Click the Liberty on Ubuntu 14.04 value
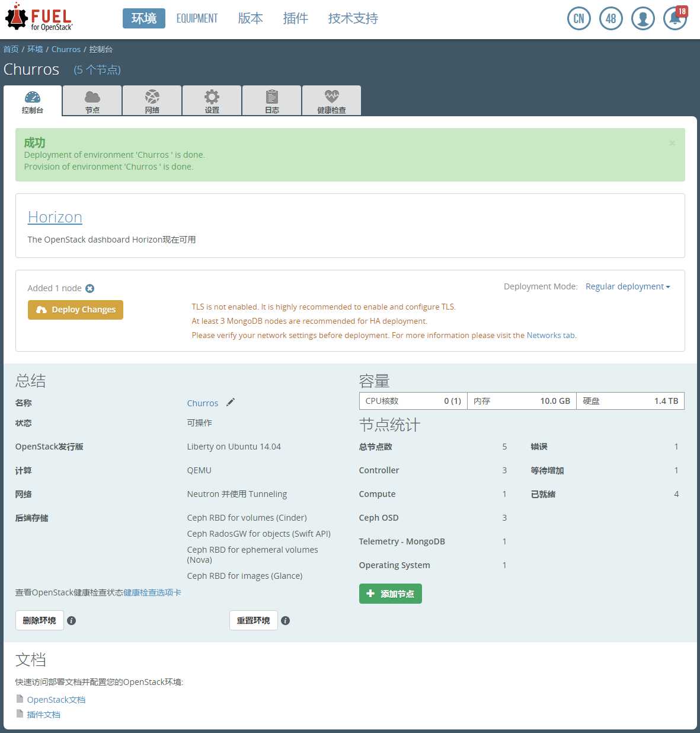Screen dimensions: 700x733 point(234,447)
